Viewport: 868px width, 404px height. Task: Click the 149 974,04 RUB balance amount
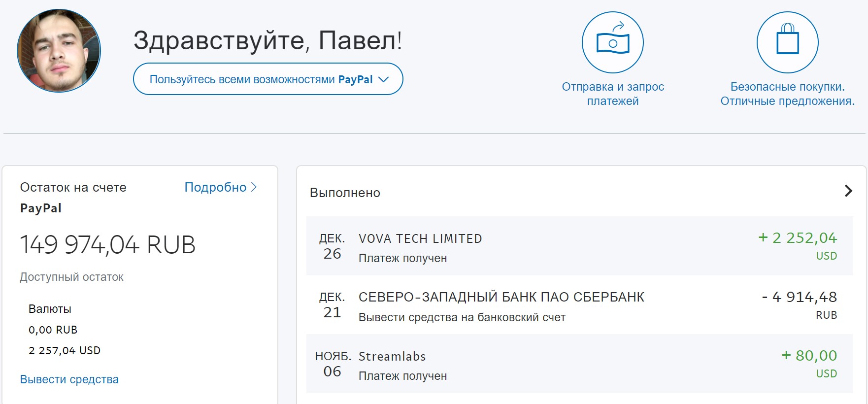pos(108,245)
